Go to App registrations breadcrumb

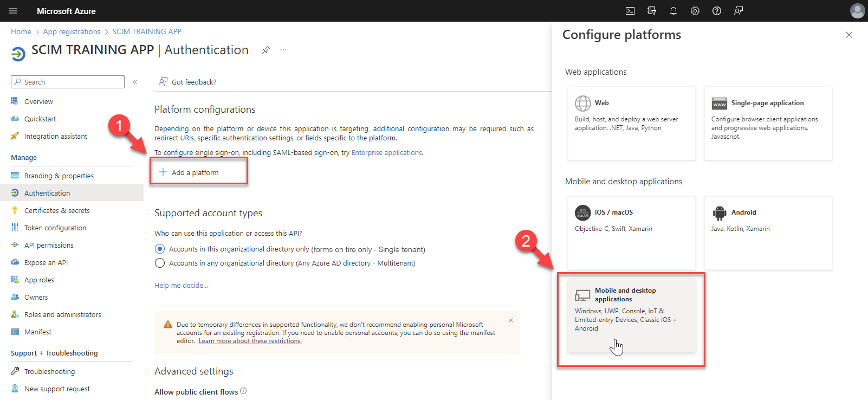(x=72, y=31)
